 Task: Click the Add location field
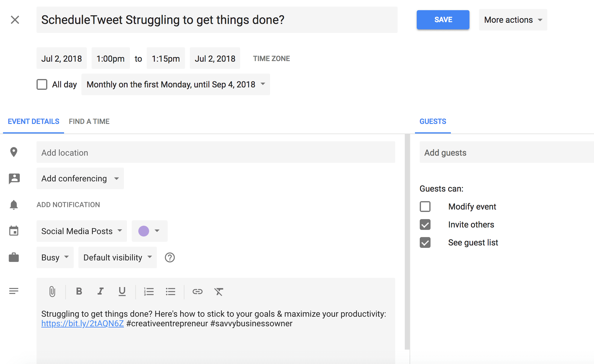216,152
